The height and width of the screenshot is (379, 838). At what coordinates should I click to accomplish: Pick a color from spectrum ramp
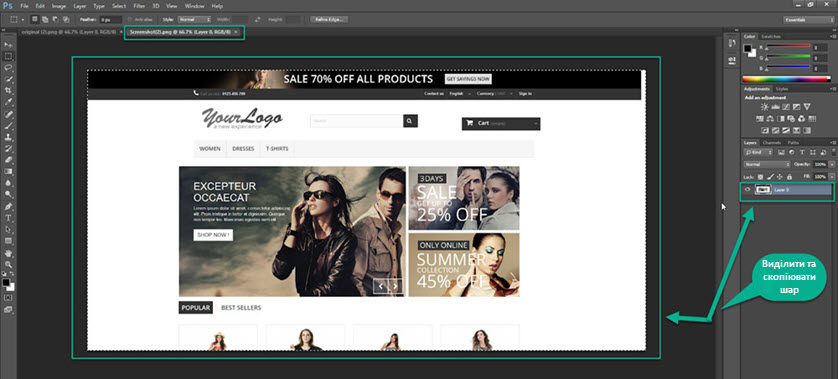tap(787, 79)
